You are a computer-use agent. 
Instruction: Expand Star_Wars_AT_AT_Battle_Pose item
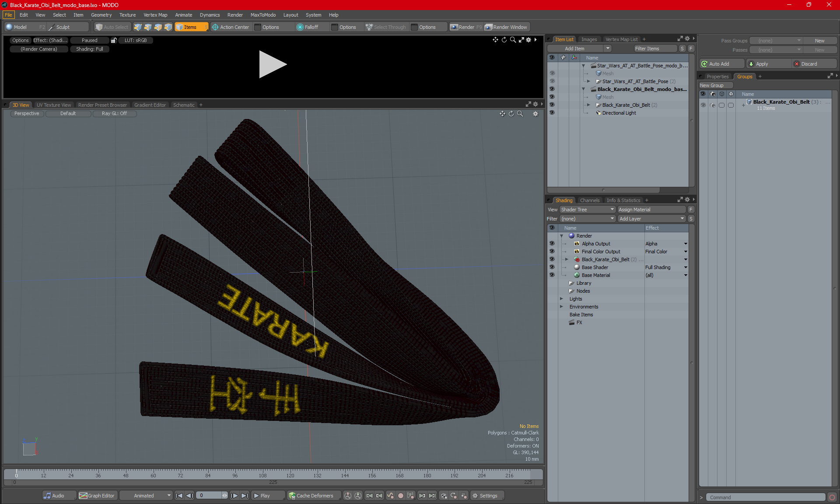click(x=588, y=81)
